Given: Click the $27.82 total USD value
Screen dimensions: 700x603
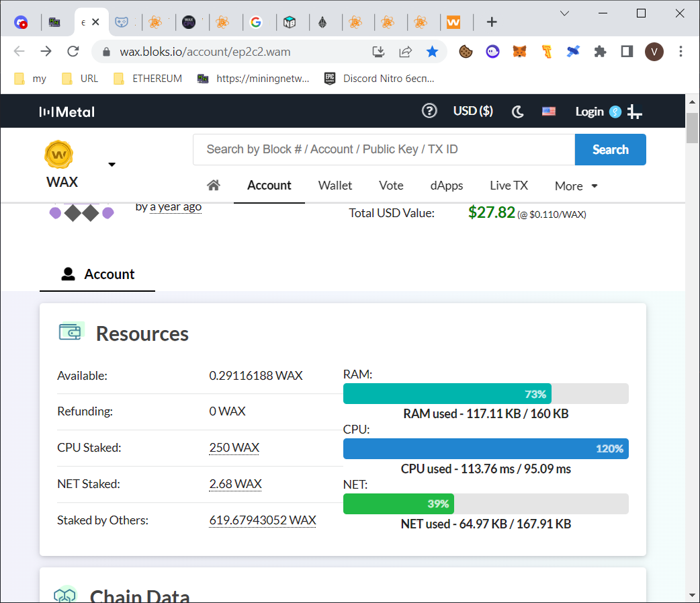Looking at the screenshot, I should [492, 212].
